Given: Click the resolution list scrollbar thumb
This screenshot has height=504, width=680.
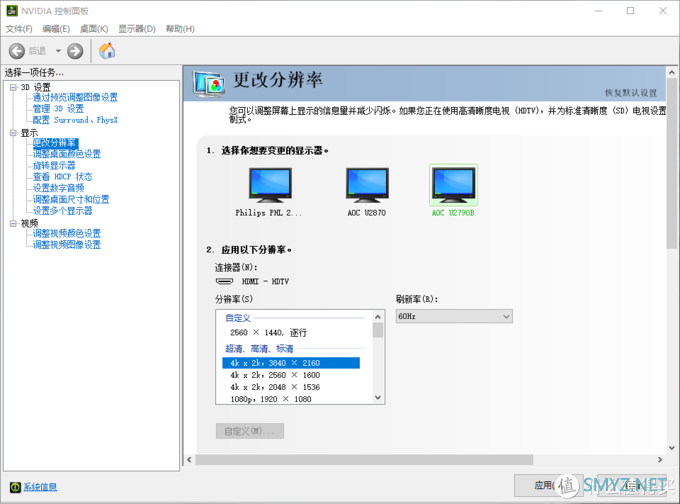Looking at the screenshot, I should (378, 330).
